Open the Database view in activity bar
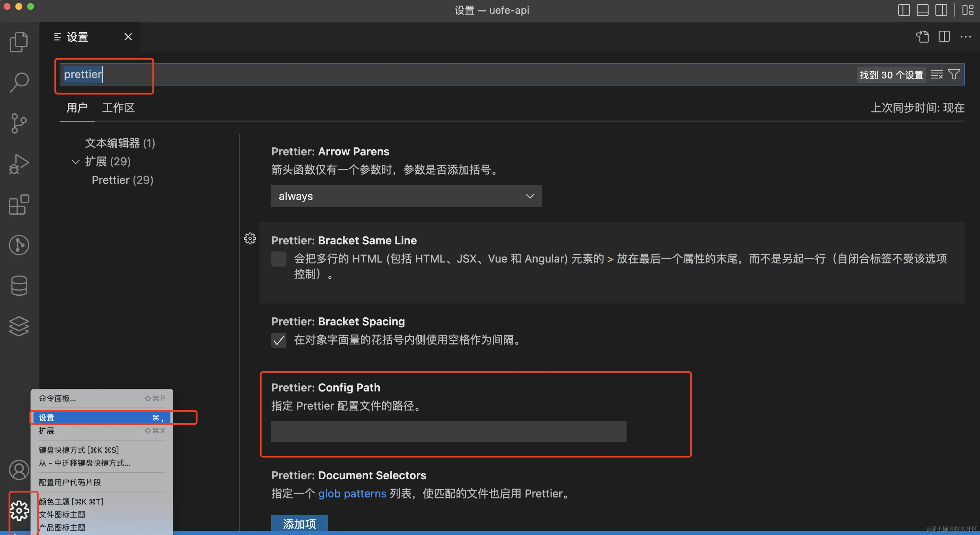 tap(19, 286)
